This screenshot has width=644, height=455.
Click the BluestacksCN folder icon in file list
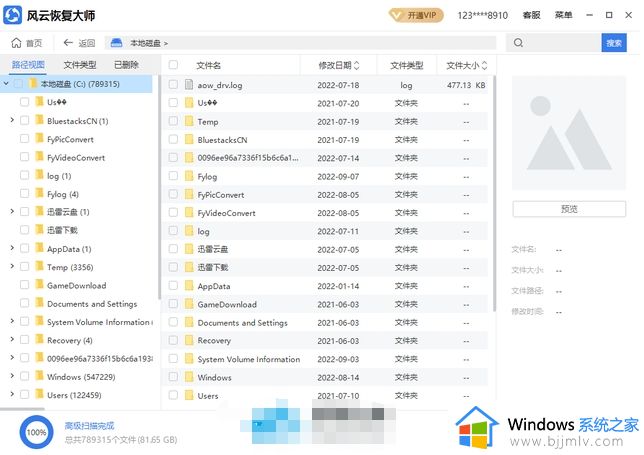click(x=189, y=140)
